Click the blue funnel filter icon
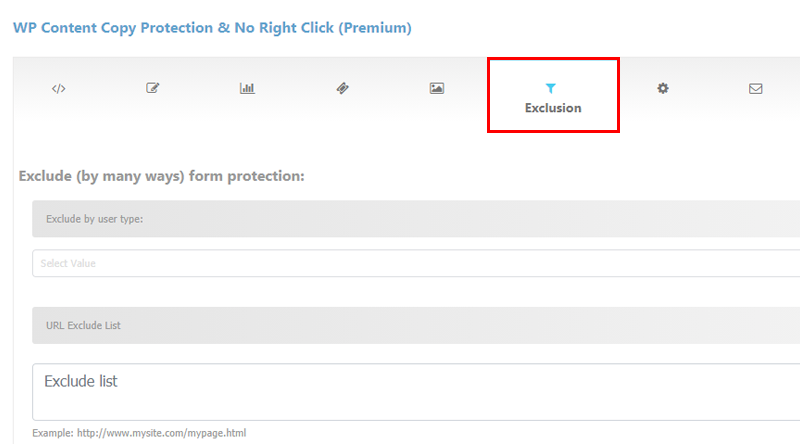The height and width of the screenshot is (444, 800). coord(551,88)
